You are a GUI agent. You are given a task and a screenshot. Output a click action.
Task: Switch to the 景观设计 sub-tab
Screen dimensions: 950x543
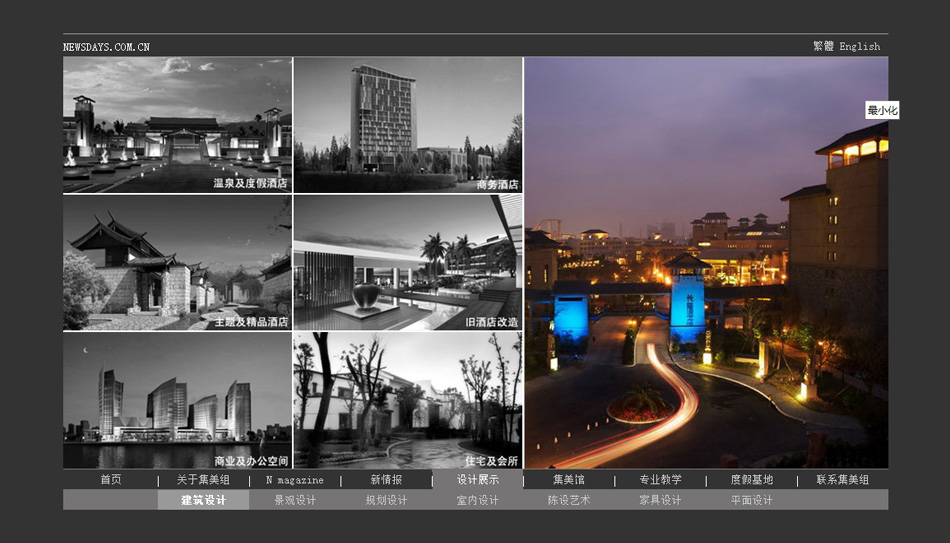tap(295, 500)
